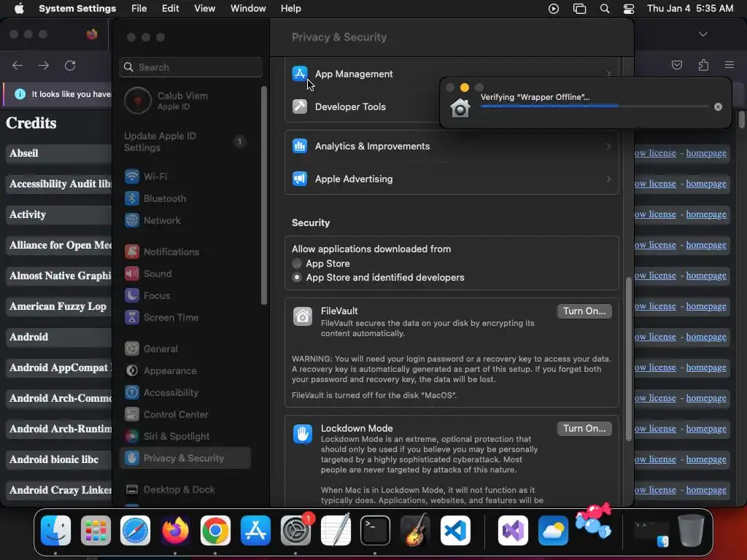Click the Analytics & Improvements chart icon

coord(300,146)
